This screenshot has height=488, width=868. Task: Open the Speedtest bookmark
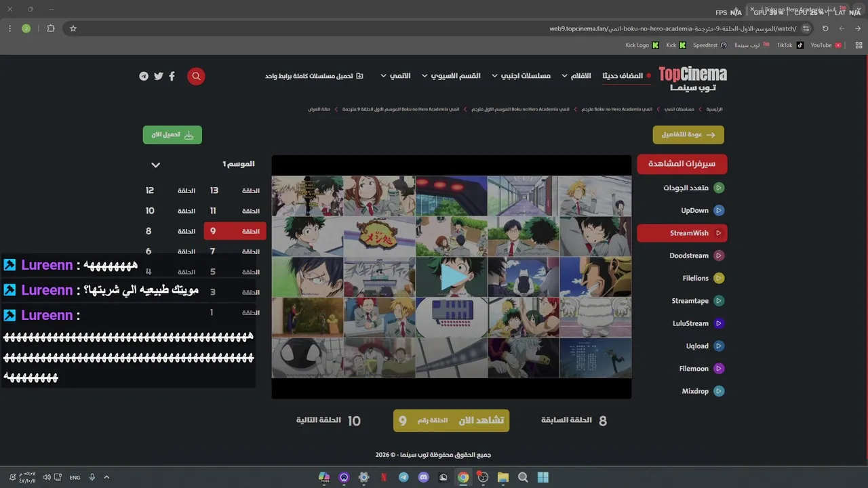pos(709,45)
